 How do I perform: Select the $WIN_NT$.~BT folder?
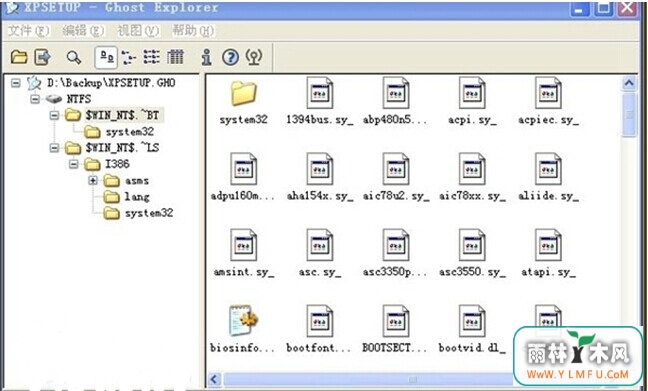pyautogui.click(x=122, y=115)
